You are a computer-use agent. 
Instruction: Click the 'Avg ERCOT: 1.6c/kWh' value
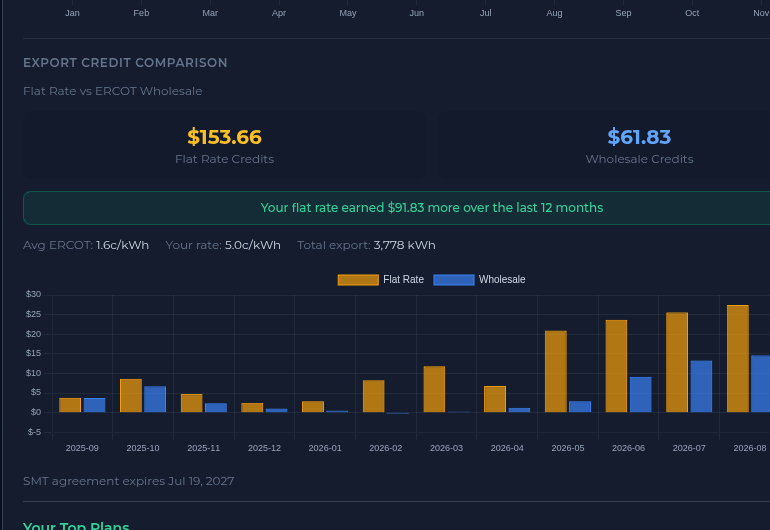click(x=86, y=245)
